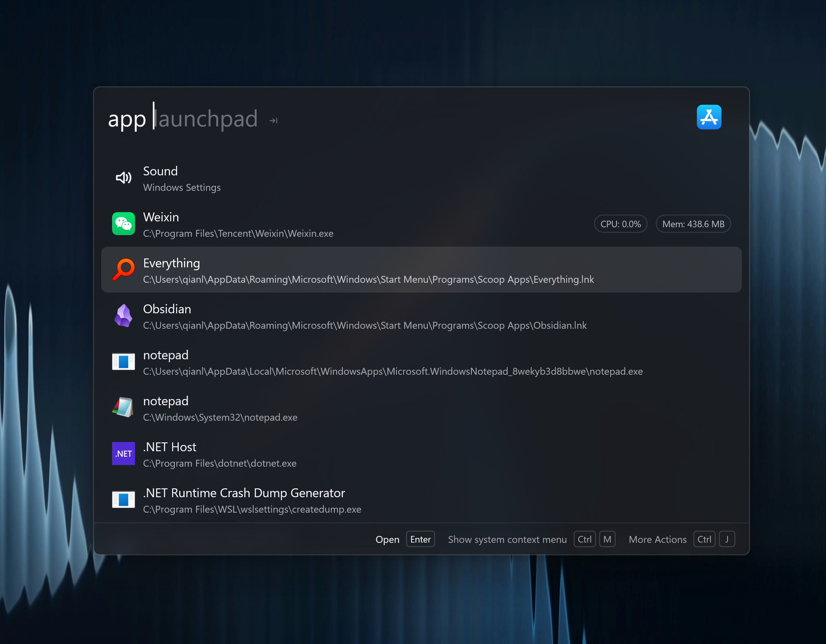
Task: Click the Obsidian.lnk file path
Action: pos(365,325)
